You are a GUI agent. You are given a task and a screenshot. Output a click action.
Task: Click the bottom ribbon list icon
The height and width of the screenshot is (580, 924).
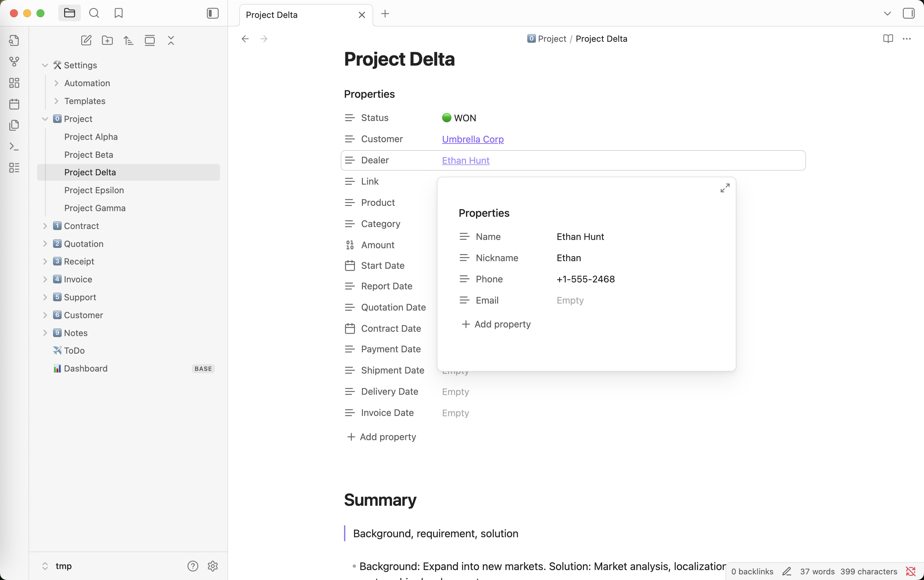pyautogui.click(x=14, y=168)
